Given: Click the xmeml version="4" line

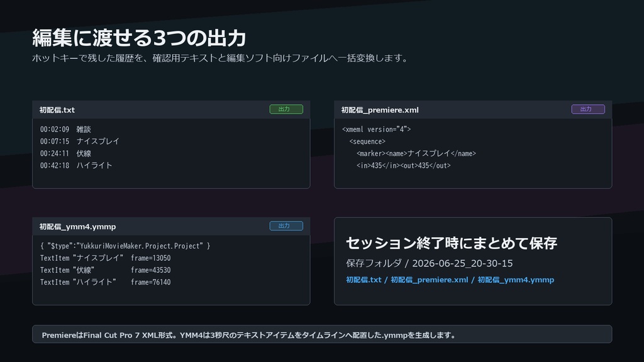Looking at the screenshot, I should tap(376, 129).
